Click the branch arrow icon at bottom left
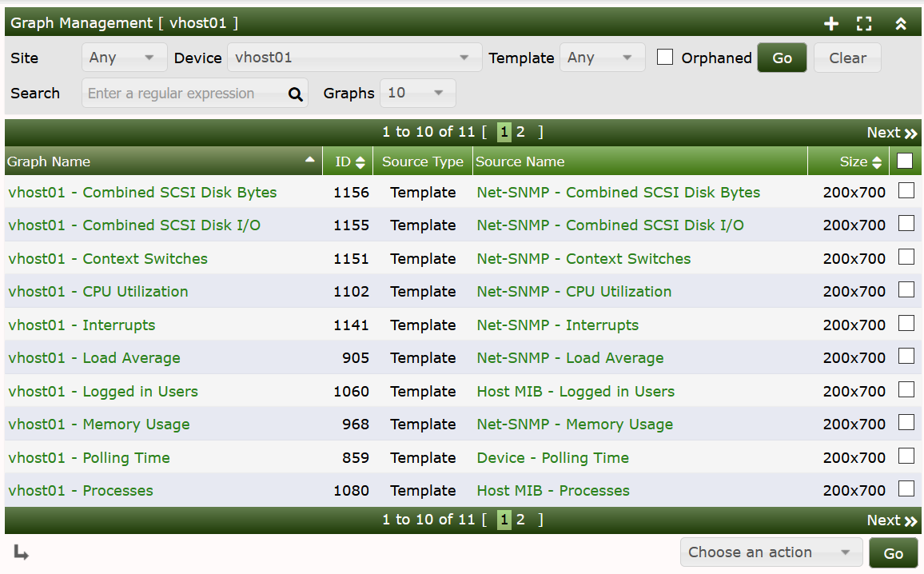The image size is (924, 574). point(22,552)
